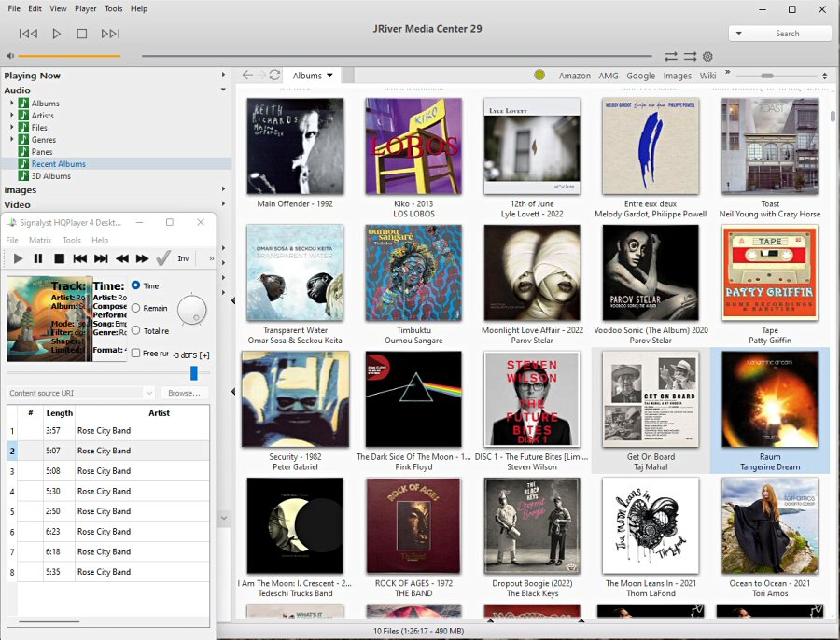
Task: Pause playback in HQPlayer
Action: [38, 258]
